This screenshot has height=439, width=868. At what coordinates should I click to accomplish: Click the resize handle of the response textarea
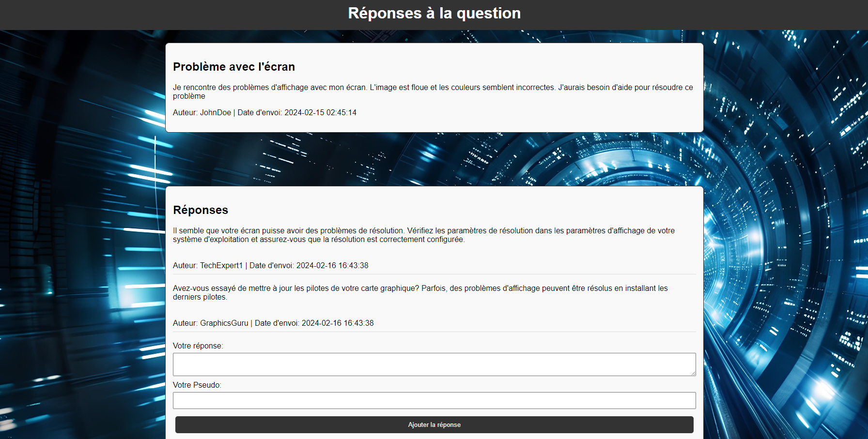click(x=693, y=373)
